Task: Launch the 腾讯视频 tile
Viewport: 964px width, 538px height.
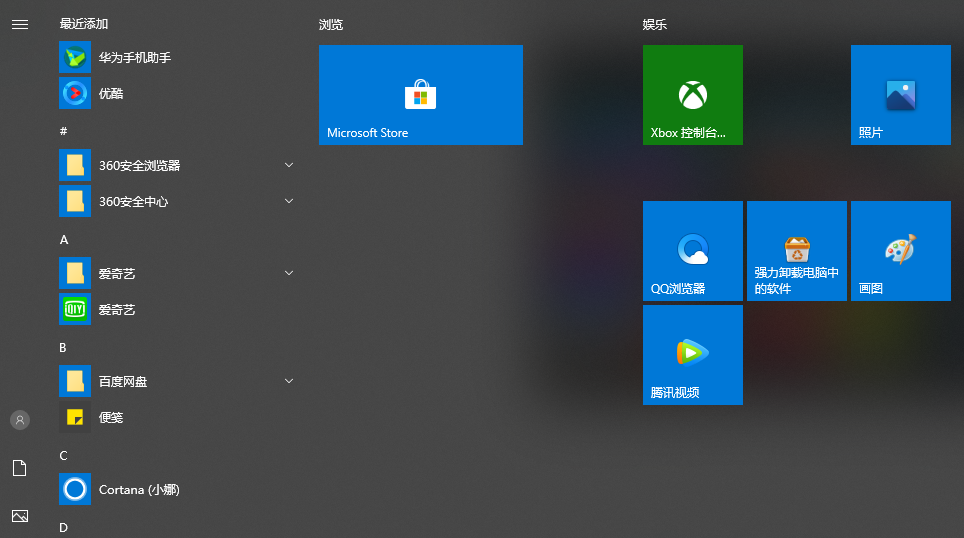Action: coord(692,355)
